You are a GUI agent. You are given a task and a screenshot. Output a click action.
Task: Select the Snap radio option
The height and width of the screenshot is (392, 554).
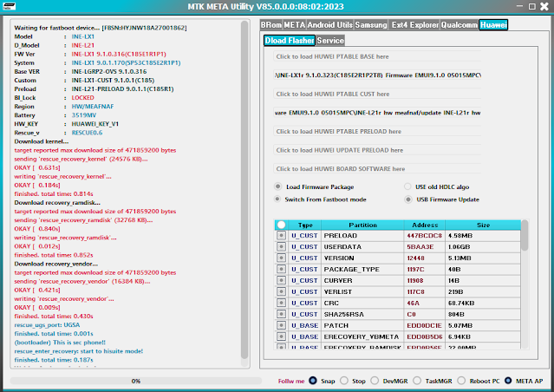click(x=313, y=381)
